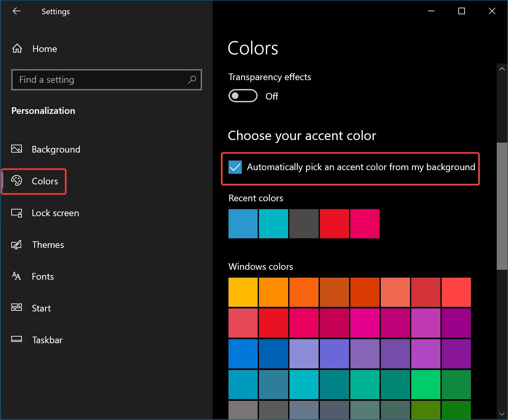The width and height of the screenshot is (508, 420).
Task: Click the Background picture icon
Action: tap(17, 149)
